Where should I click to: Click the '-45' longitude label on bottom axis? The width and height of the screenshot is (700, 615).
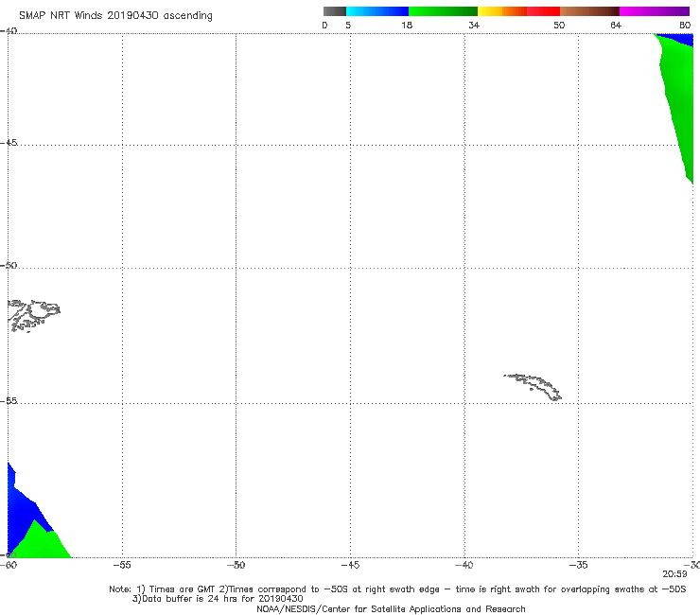pos(350,565)
